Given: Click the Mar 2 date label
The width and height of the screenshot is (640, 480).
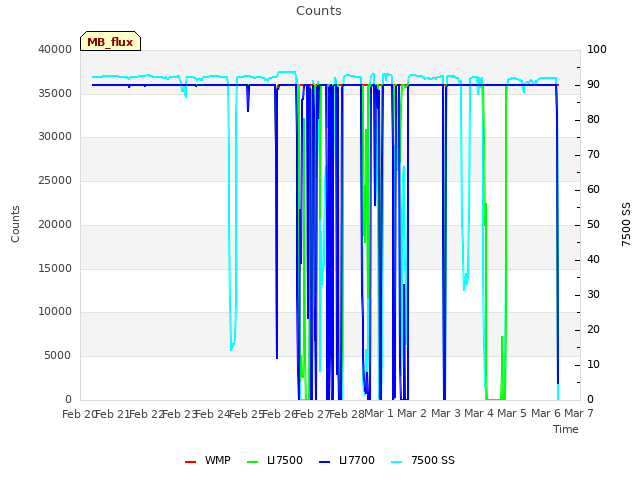Looking at the screenshot, I should tap(412, 413).
